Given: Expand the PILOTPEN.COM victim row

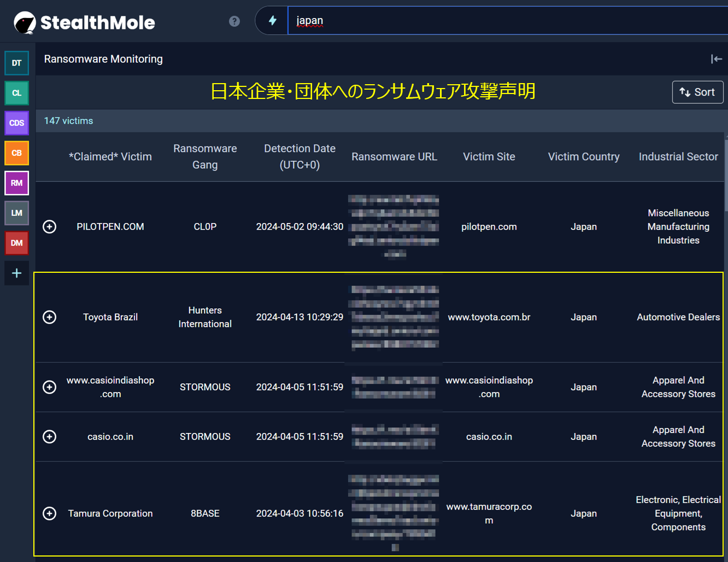Looking at the screenshot, I should click(50, 226).
